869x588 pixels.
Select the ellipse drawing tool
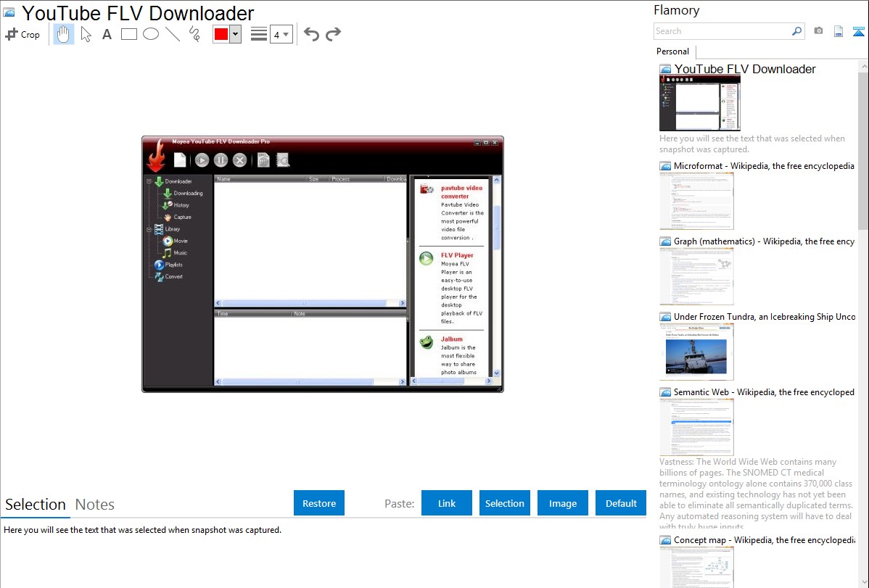coord(151,34)
